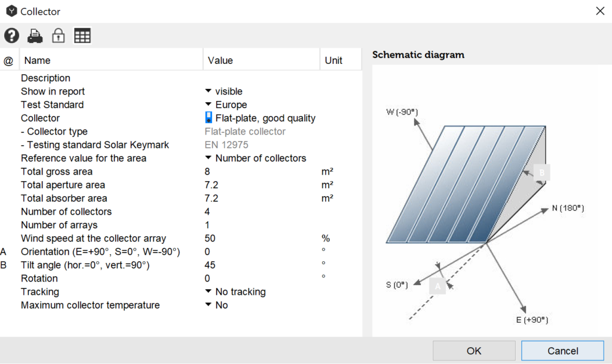The height and width of the screenshot is (364, 612).
Task: Click the B tilt marker in diagram
Action: pos(541,173)
